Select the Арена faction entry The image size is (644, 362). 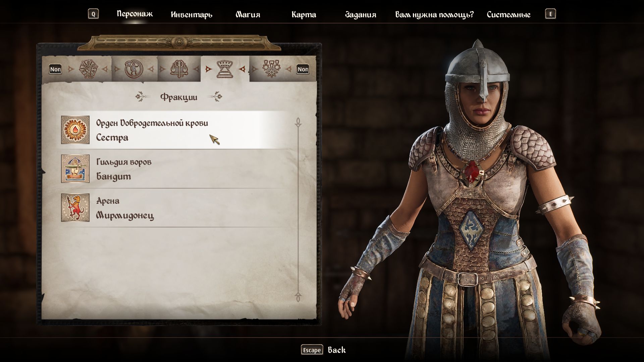pyautogui.click(x=174, y=208)
